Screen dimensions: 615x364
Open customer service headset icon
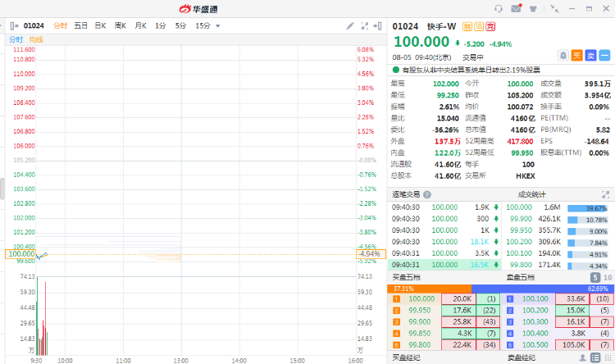499,8
